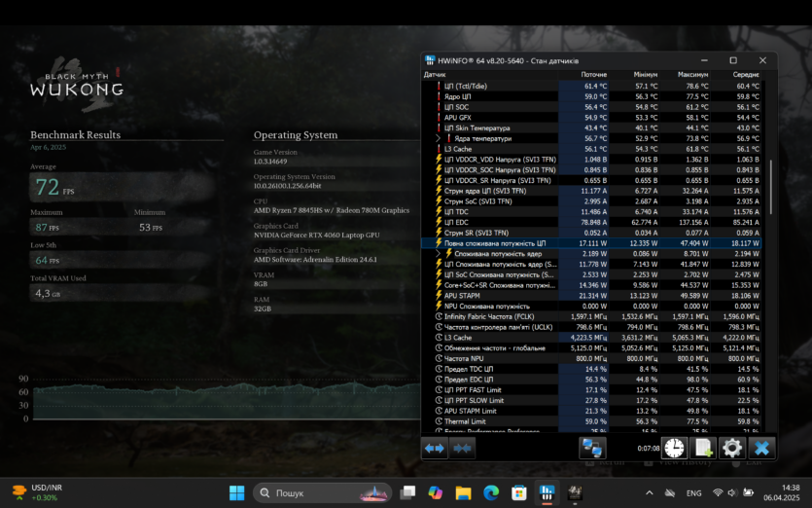This screenshot has width=812, height=508.
Task: Select the Струм SR (SVI3 TFN) row
Action: [x=591, y=233]
